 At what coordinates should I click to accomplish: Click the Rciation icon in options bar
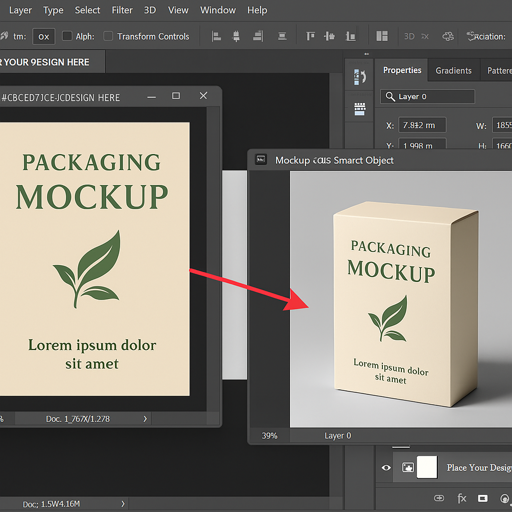[471, 36]
